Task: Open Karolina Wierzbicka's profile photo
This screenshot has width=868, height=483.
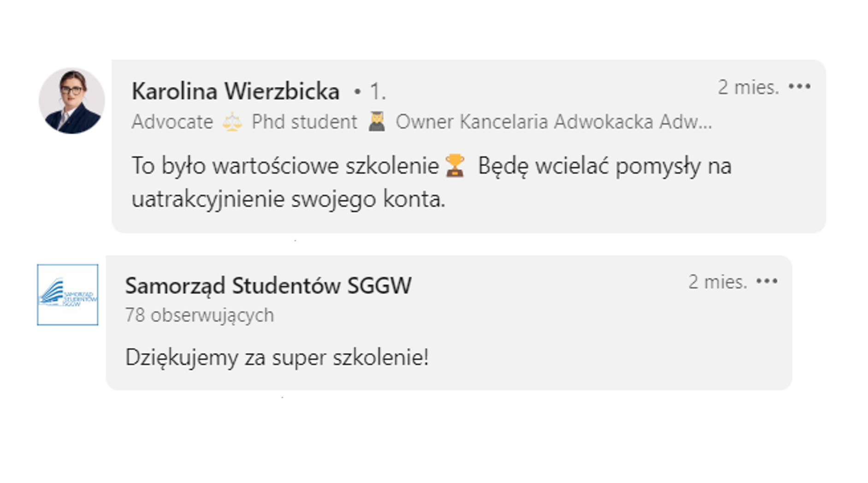Action: point(71,101)
